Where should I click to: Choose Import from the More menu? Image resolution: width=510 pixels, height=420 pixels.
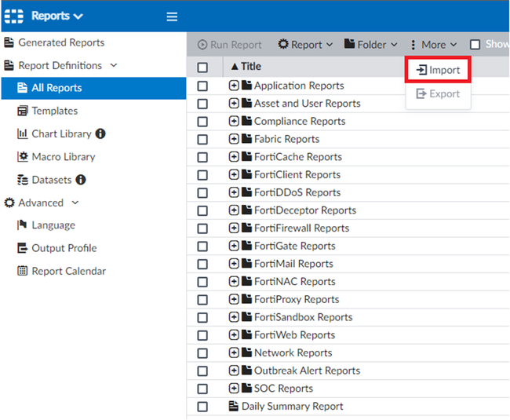(438, 70)
